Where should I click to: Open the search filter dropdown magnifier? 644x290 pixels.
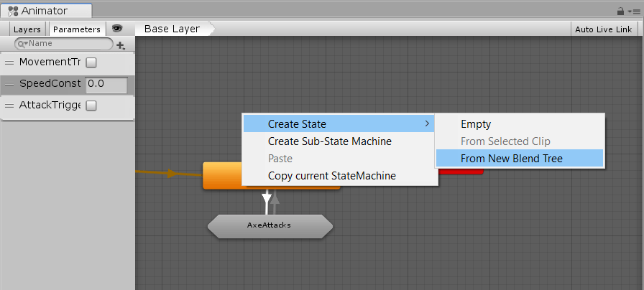pos(22,44)
